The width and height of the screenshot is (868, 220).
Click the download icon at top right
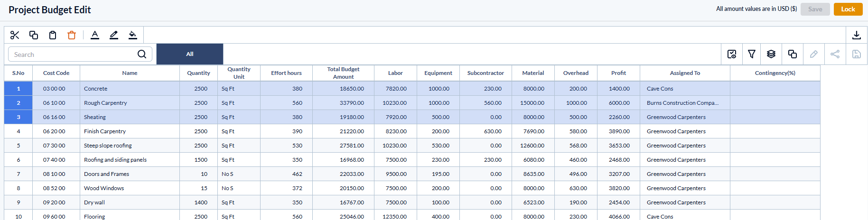pos(856,35)
